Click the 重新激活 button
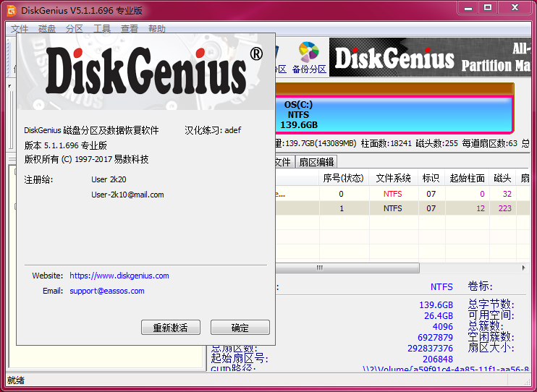Screen dimensions: 537x392 tap(171, 328)
